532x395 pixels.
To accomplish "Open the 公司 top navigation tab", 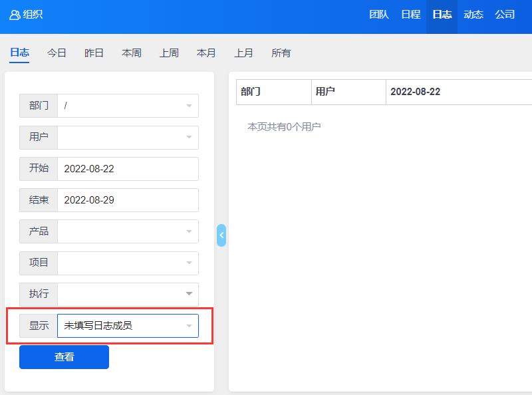I will coord(505,15).
